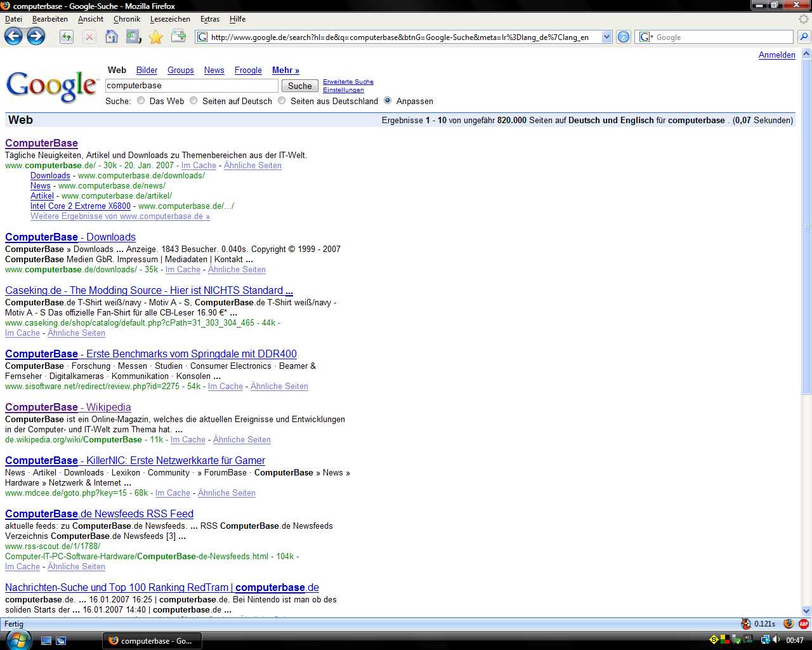Open the 'Mehr »' Google services menu

(x=285, y=70)
